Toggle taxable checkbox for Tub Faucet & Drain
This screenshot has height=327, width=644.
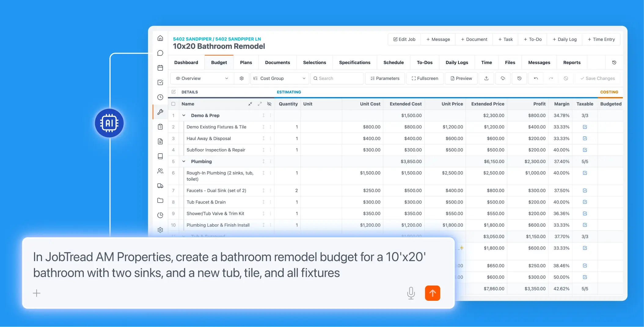(x=585, y=202)
